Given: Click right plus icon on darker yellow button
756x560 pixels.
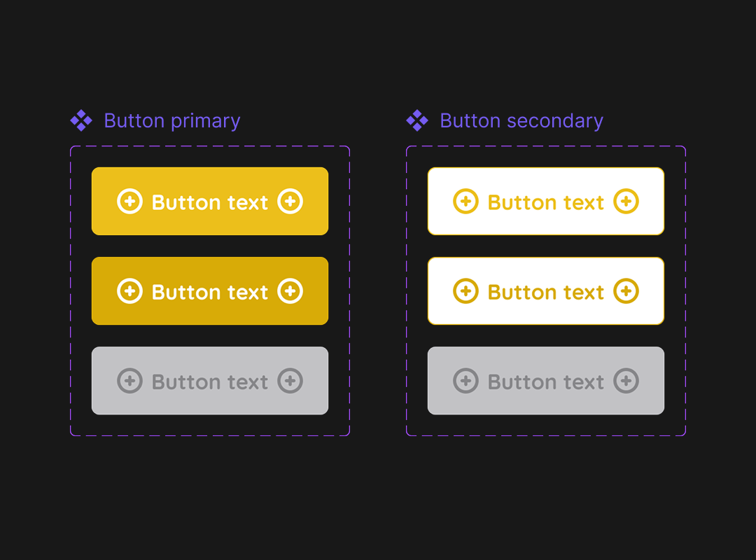Looking at the screenshot, I should [290, 291].
